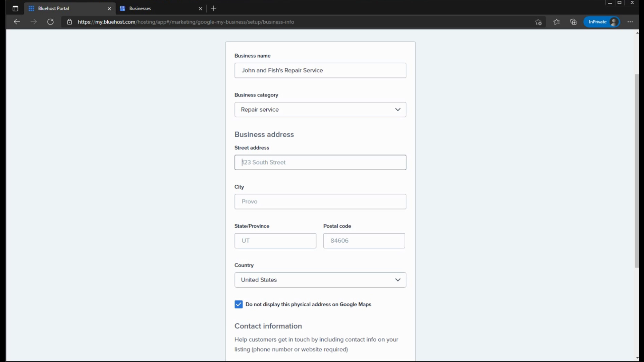Click the add to favorites star icon
Screen dimensions: 644x362
[x=538, y=22]
